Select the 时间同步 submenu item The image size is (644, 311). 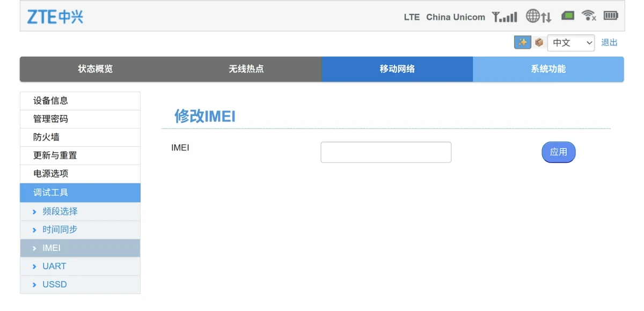pyautogui.click(x=80, y=229)
